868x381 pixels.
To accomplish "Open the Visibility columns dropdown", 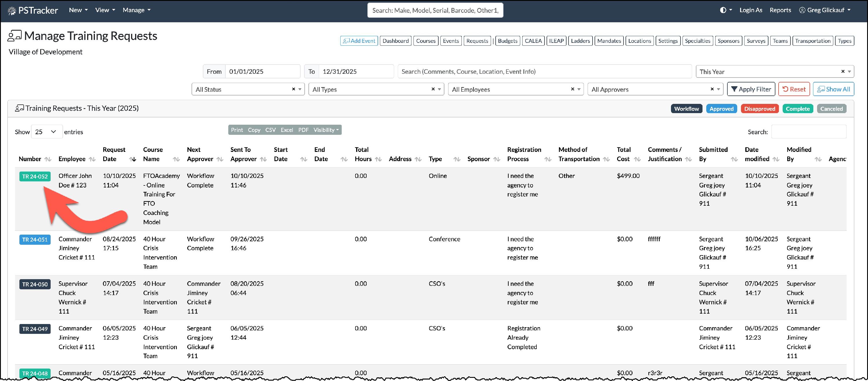I will (326, 130).
